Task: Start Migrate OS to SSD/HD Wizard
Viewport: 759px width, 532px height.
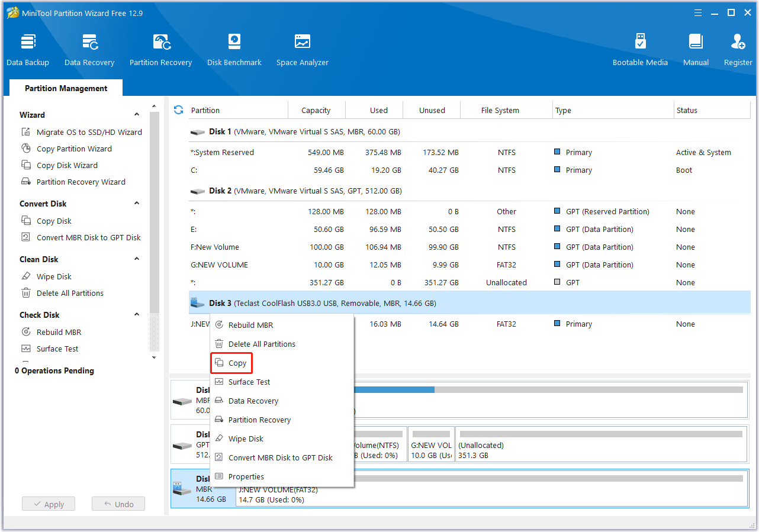Action: [x=82, y=132]
